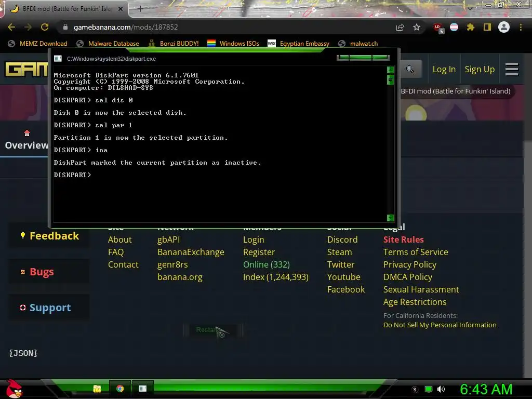Click the Contact footer link

123,264
